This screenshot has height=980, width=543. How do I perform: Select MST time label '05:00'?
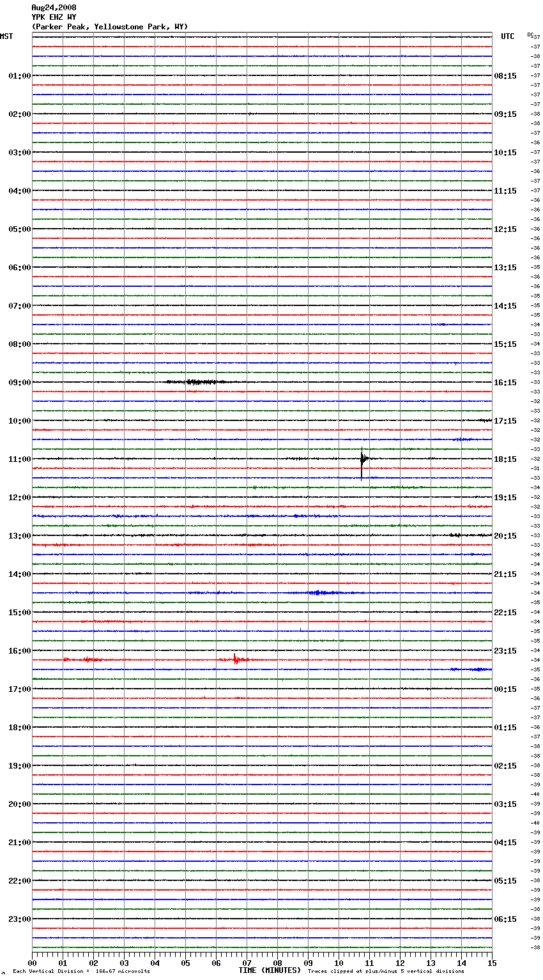(x=20, y=229)
